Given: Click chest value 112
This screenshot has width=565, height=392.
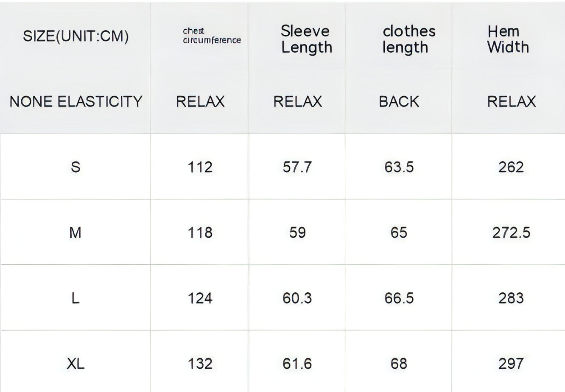Looking at the screenshot, I should click(200, 167).
